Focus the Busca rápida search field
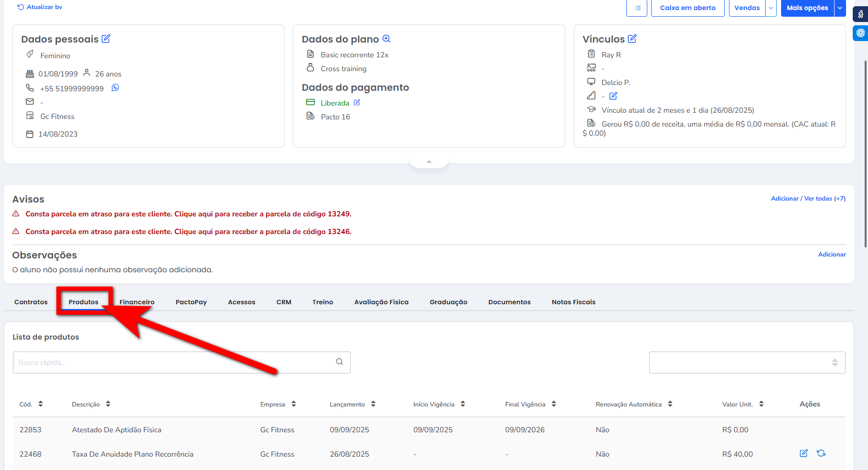Viewport: 868px width, 470px height. click(172, 363)
